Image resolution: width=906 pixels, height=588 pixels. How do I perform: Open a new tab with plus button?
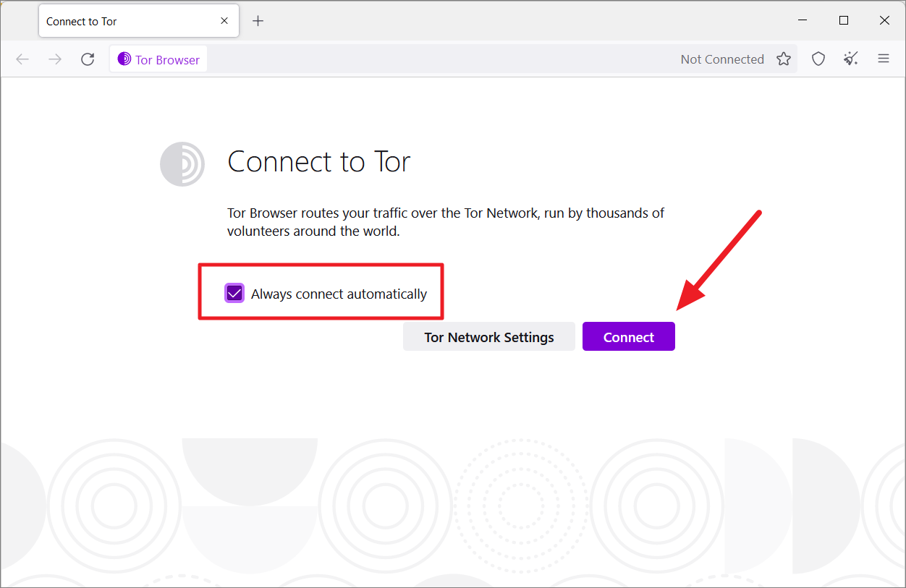coord(258,21)
